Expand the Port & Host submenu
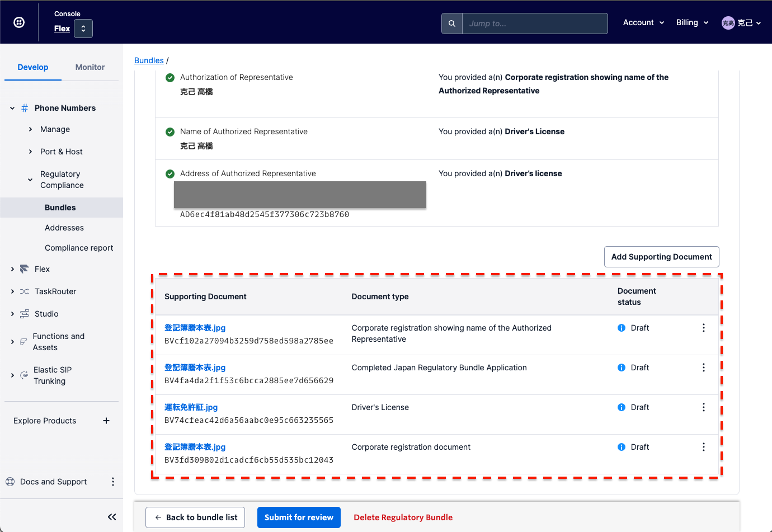772x532 pixels. (30, 152)
